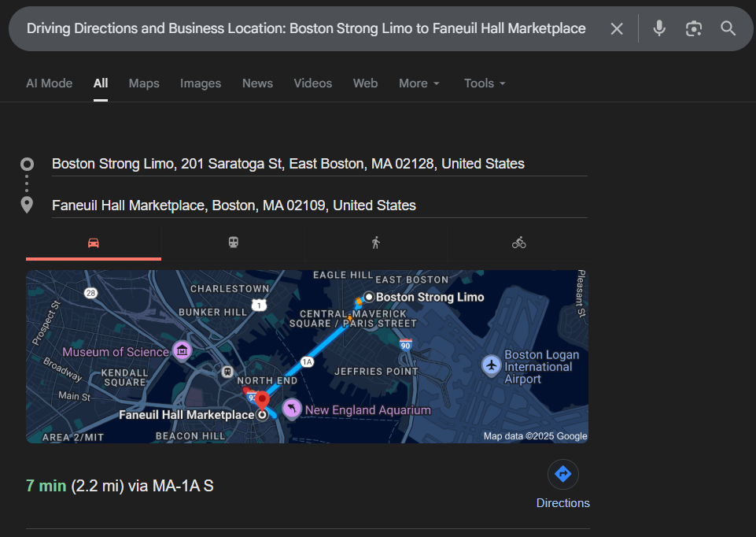Viewport: 756px width, 537px height.
Task: Open the Directions link text
Action: (x=562, y=503)
